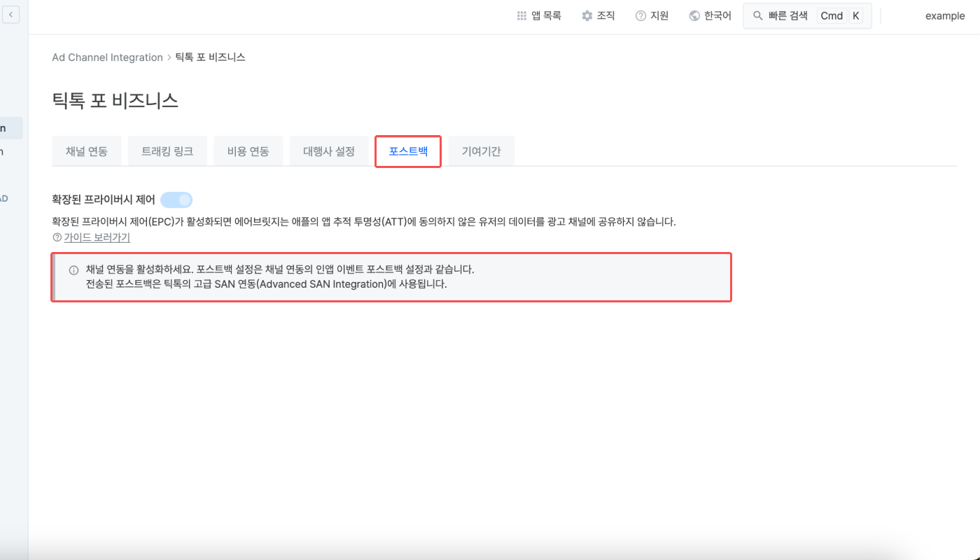Screen dimensions: 980x560
Task: Switch to the 비용 연동 tab
Action: (x=248, y=150)
